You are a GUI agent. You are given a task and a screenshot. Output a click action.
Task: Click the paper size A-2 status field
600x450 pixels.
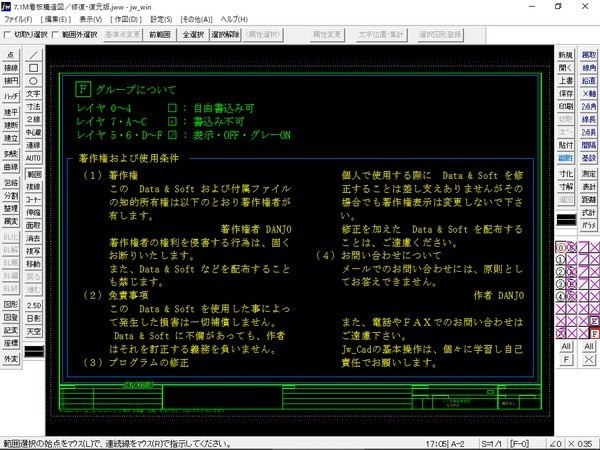click(x=457, y=444)
